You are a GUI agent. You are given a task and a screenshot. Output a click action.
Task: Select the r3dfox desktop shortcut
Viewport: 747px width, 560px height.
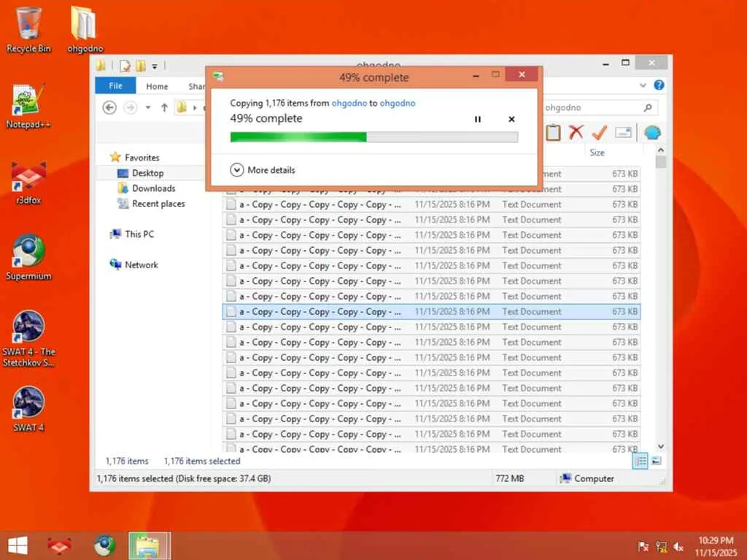(x=28, y=183)
